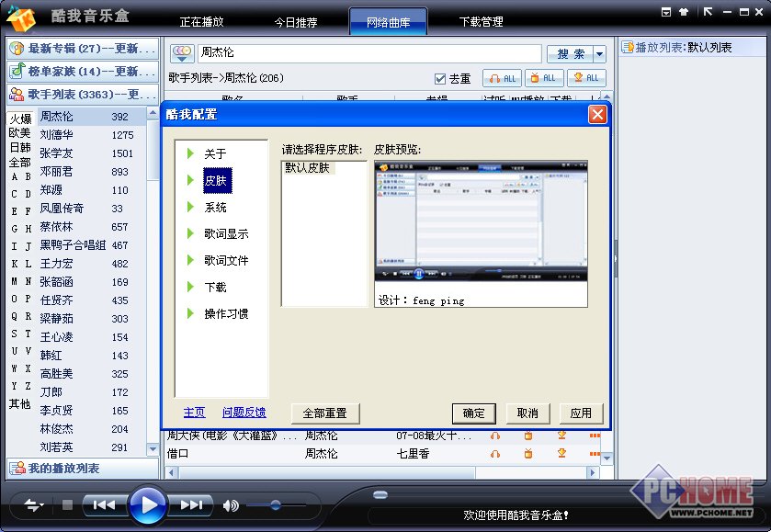Stop playback with the square button
The height and width of the screenshot is (532, 771).
[x=67, y=505]
